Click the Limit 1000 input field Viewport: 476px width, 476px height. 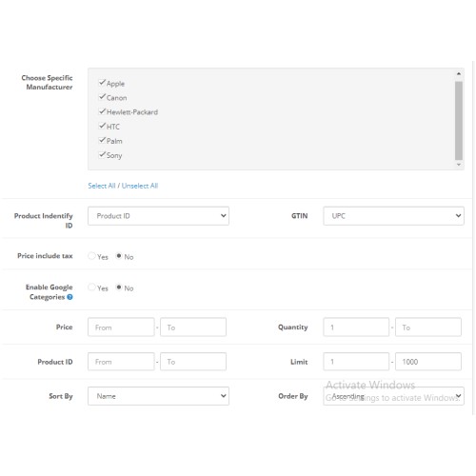428,362
